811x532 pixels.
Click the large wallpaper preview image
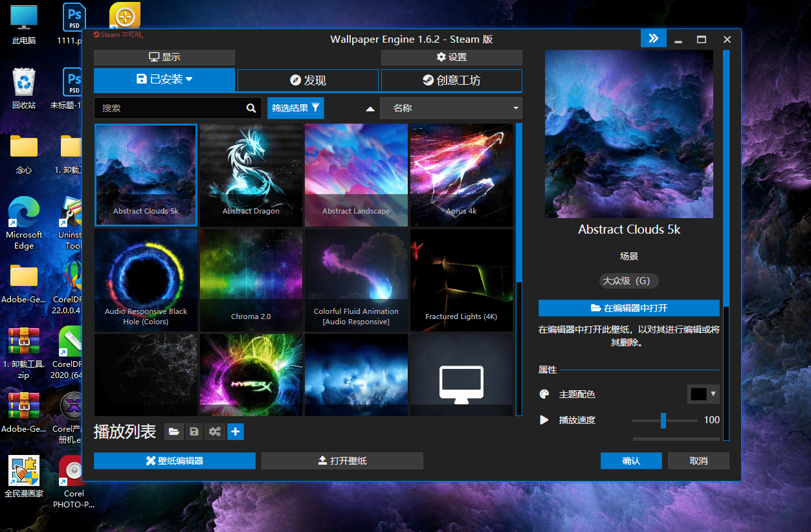click(x=629, y=134)
